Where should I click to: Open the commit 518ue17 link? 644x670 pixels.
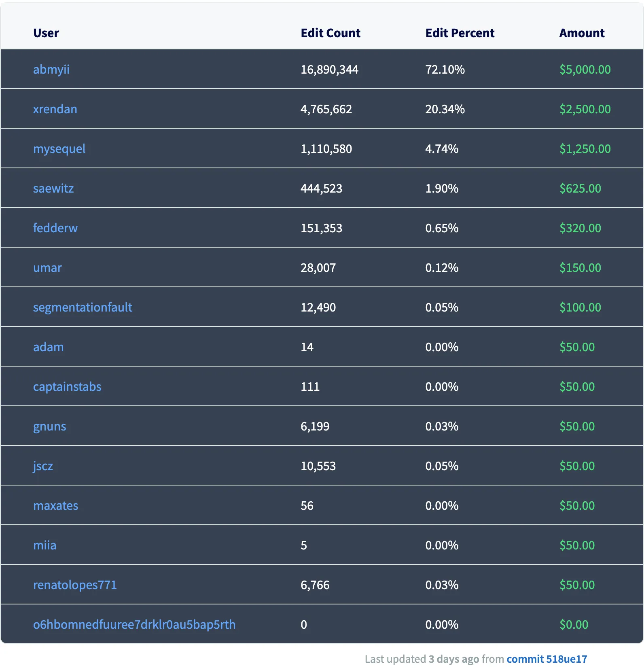pyautogui.click(x=547, y=659)
